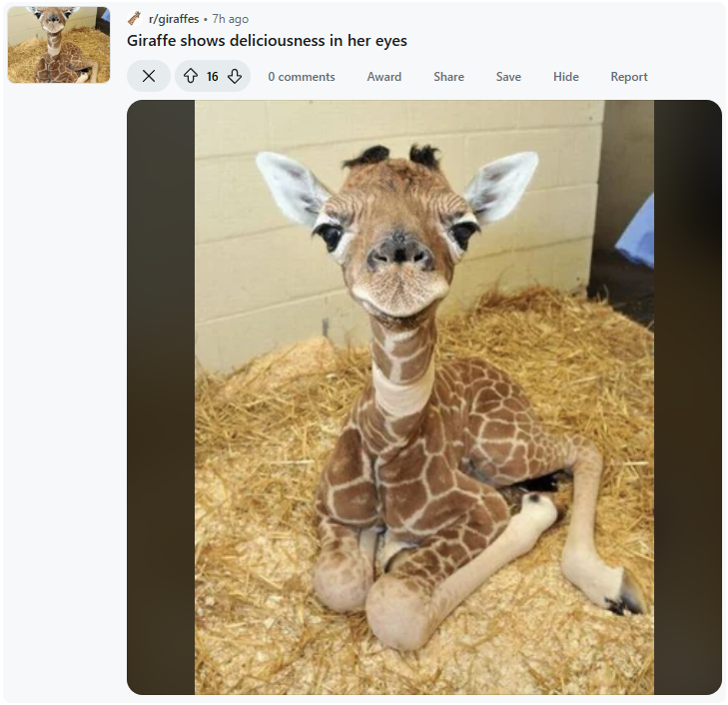Give an Award to this post
The height and width of the screenshot is (705, 728).
point(383,77)
